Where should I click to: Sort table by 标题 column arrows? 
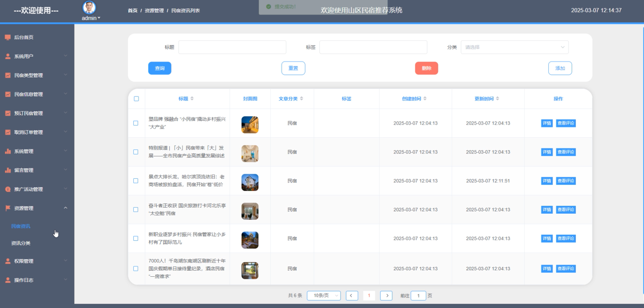pyautogui.click(x=192, y=99)
